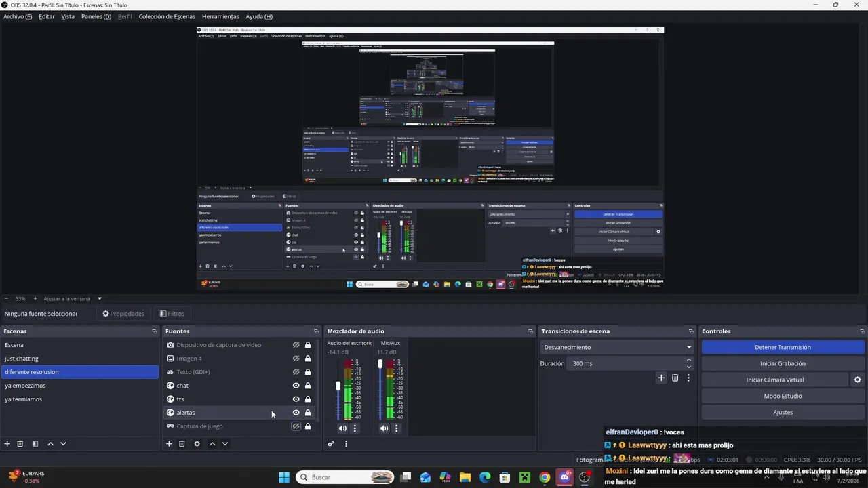The width and height of the screenshot is (868, 488).
Task: Zoom in preview with plus icon
Action: [x=35, y=298]
